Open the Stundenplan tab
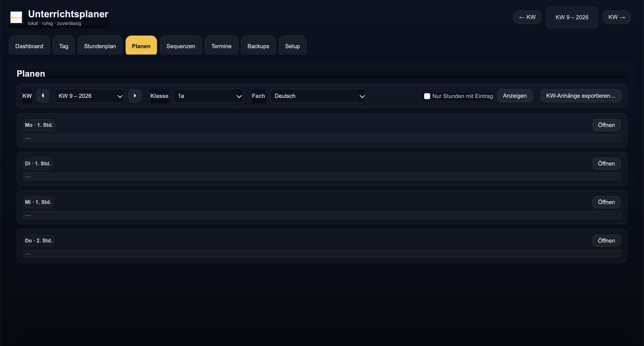The height and width of the screenshot is (346, 644). tap(100, 46)
